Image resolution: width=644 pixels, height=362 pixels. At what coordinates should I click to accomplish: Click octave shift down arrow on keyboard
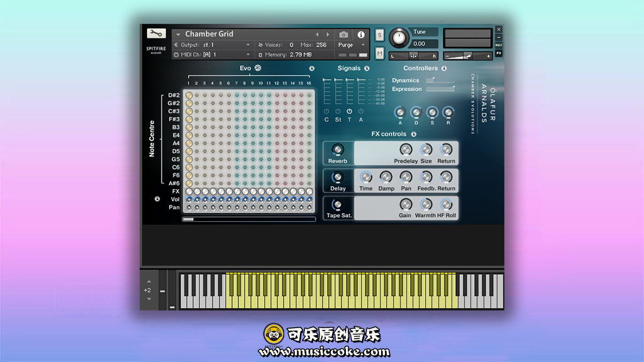(x=149, y=299)
